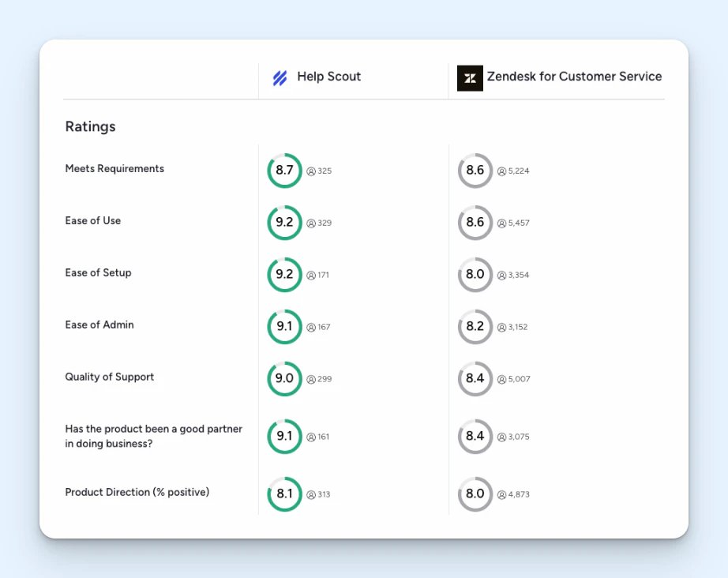Click the Help Scout logo icon
Screen dimensions: 728x578
coord(280,78)
